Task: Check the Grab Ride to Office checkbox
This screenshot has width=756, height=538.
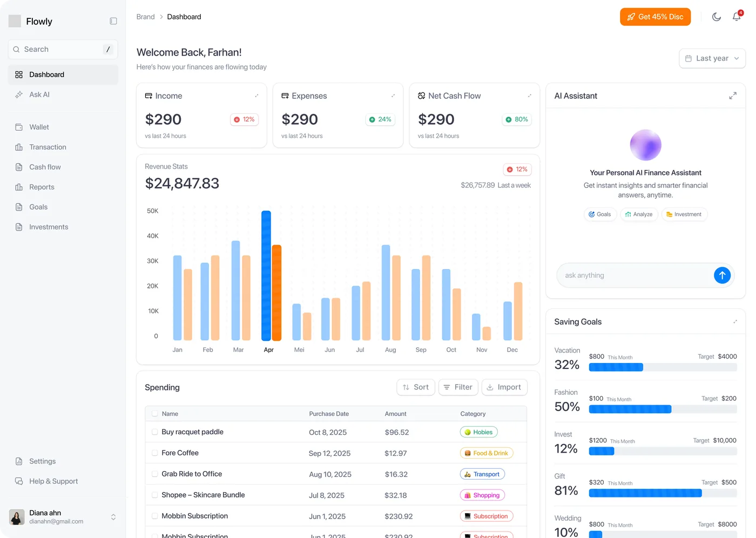Action: click(155, 474)
